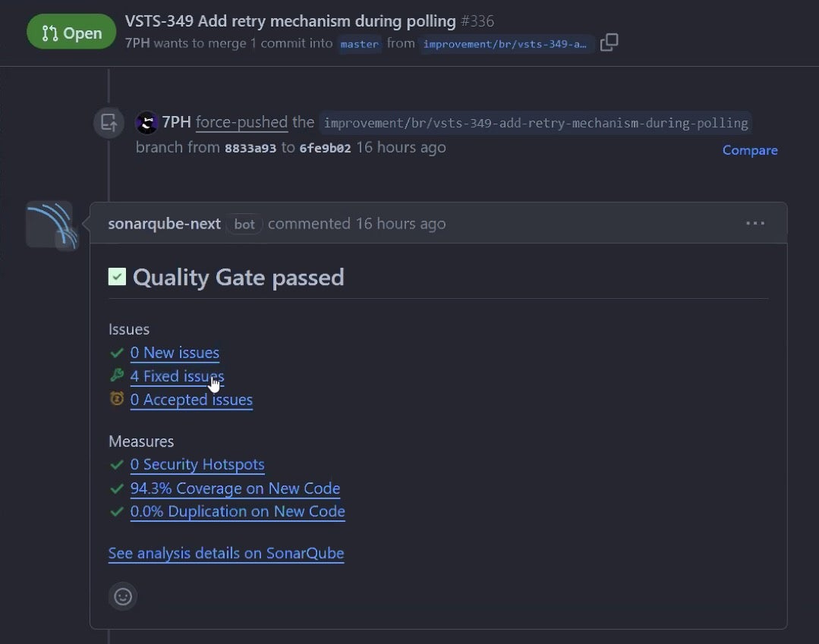
Task: Copy the branch name to clipboard
Action: click(x=609, y=43)
